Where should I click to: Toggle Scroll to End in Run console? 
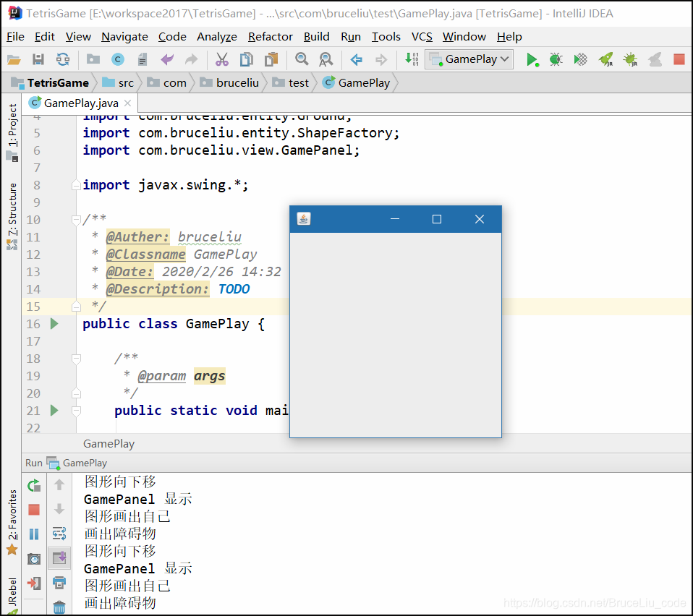pos(59,558)
